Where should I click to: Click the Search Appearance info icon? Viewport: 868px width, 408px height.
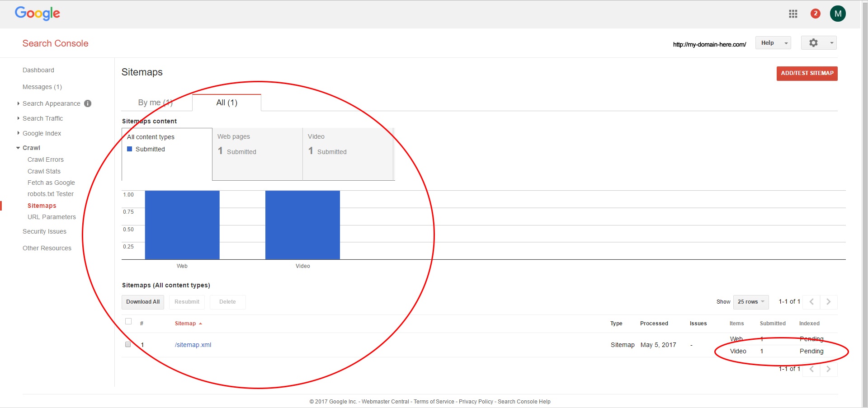coord(88,103)
